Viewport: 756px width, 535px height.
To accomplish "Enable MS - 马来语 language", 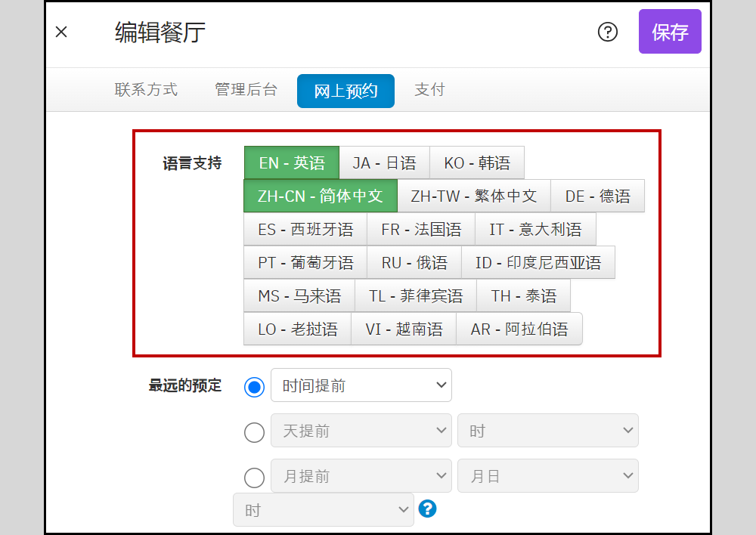I will click(x=299, y=296).
